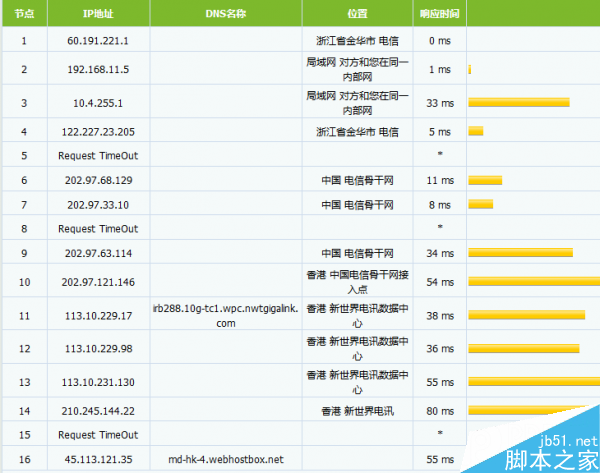600x473 pixels.
Task: Select location 香港 新世界电讯 in node 14
Action: tap(358, 410)
